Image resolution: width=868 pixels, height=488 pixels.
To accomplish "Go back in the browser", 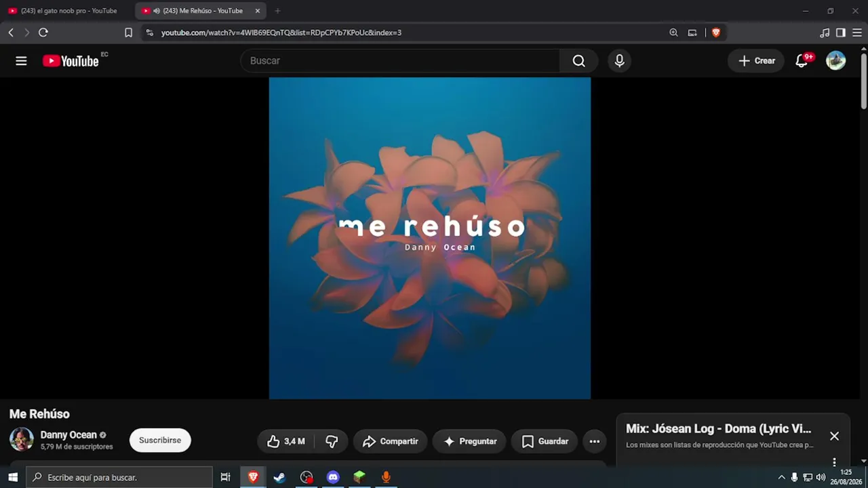I will (x=11, y=33).
